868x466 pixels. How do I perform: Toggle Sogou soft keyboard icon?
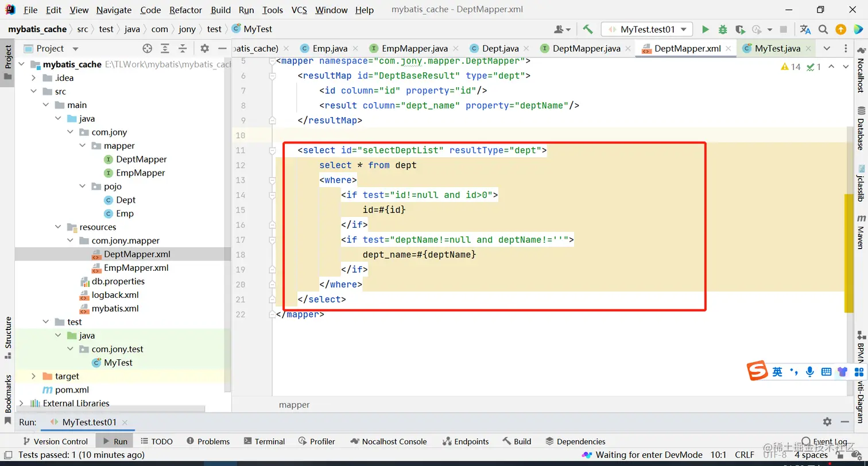coord(826,372)
